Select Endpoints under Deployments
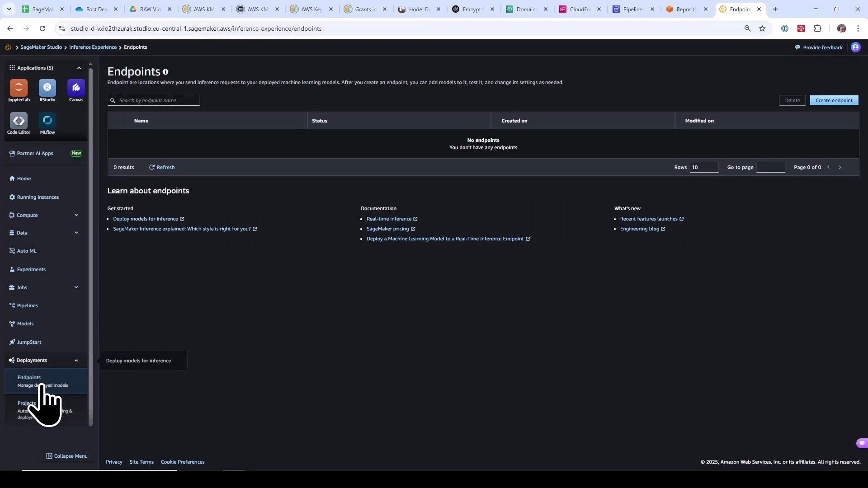The image size is (868, 488). 46,381
